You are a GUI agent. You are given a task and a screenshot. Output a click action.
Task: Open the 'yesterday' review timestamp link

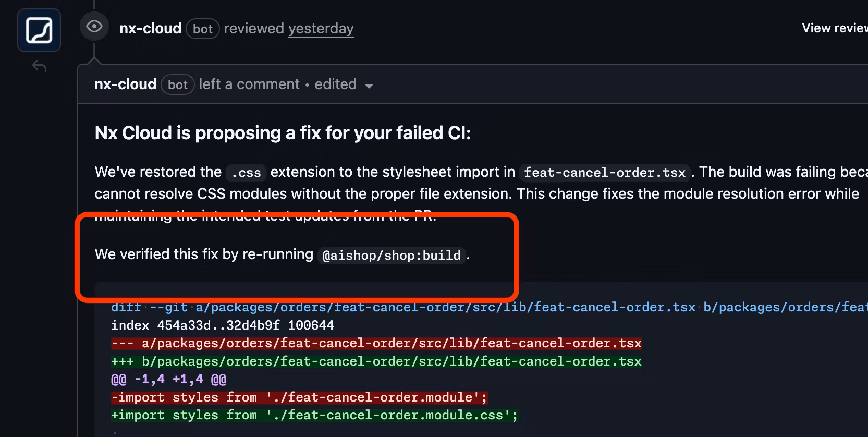tap(321, 29)
